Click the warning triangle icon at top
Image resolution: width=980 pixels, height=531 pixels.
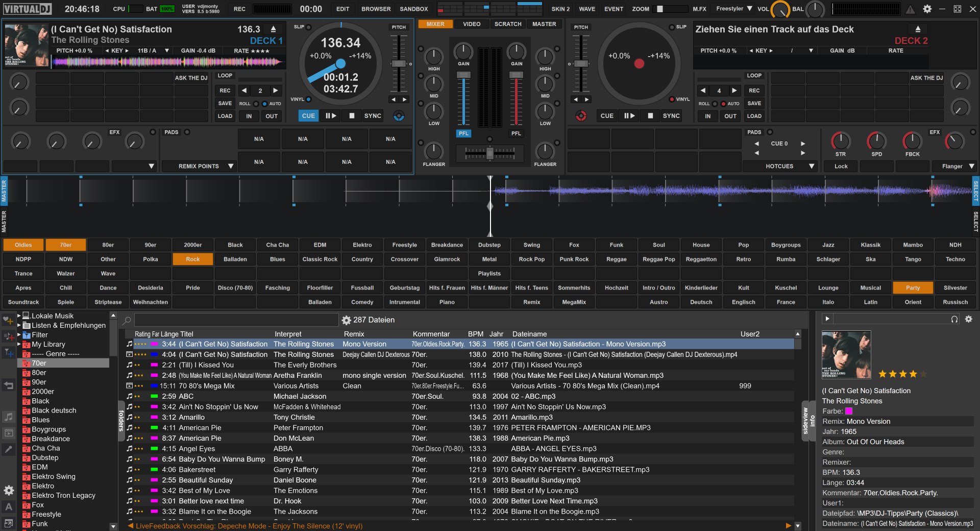coord(910,9)
